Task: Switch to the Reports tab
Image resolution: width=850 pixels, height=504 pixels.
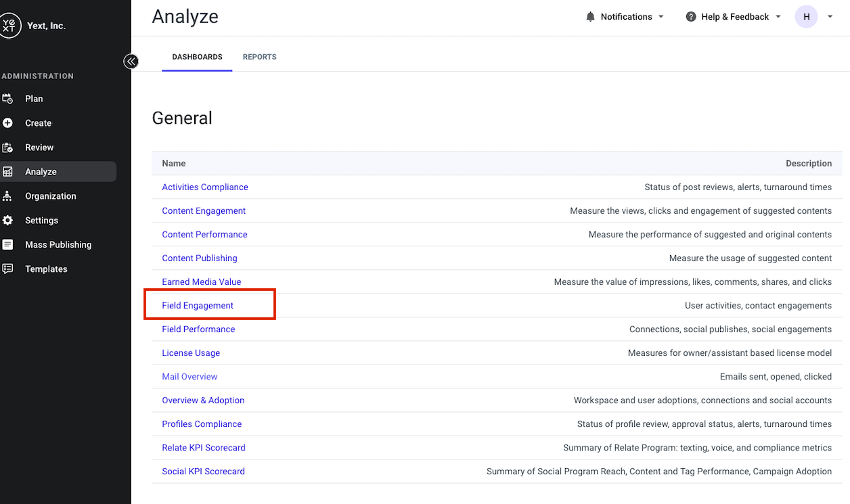Action: point(260,57)
